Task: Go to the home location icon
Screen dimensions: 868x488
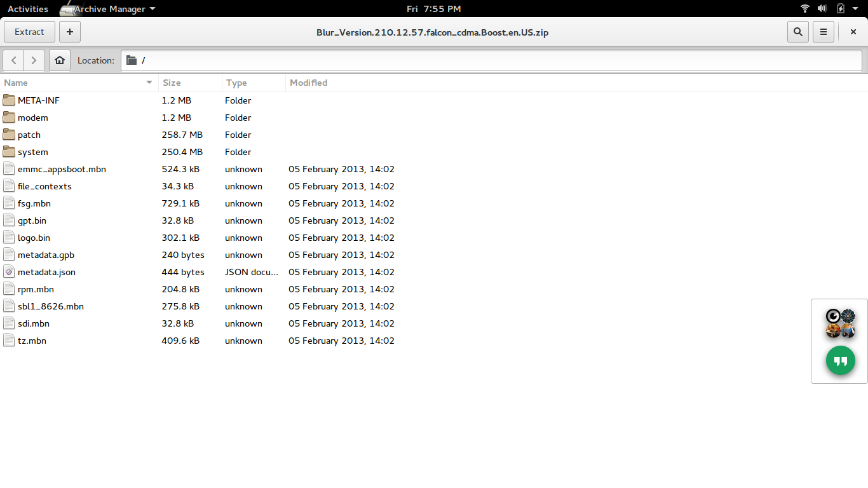Action: pos(60,60)
